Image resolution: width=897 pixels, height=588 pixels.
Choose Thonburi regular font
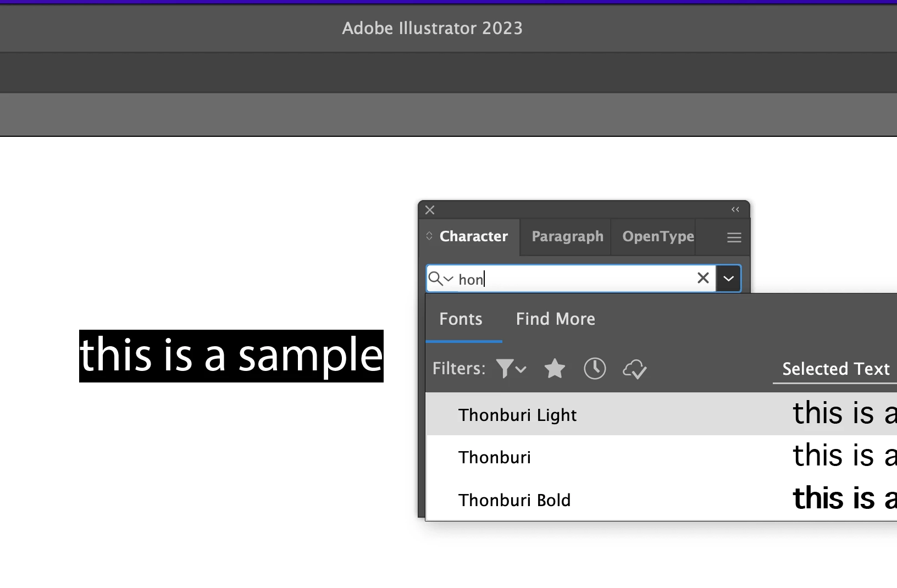pos(495,457)
